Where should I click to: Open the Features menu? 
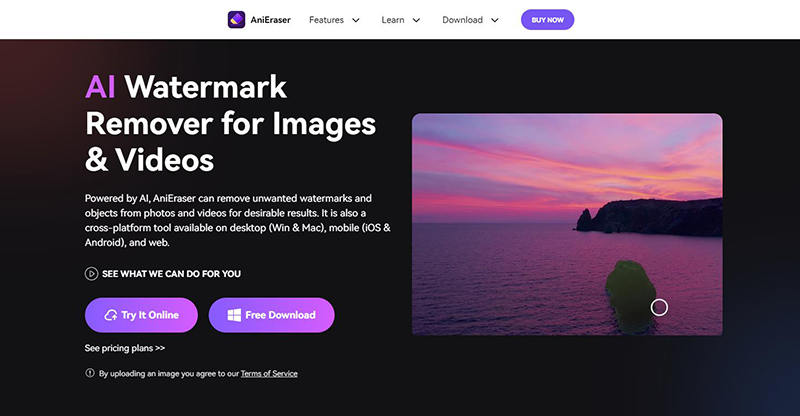tap(326, 20)
